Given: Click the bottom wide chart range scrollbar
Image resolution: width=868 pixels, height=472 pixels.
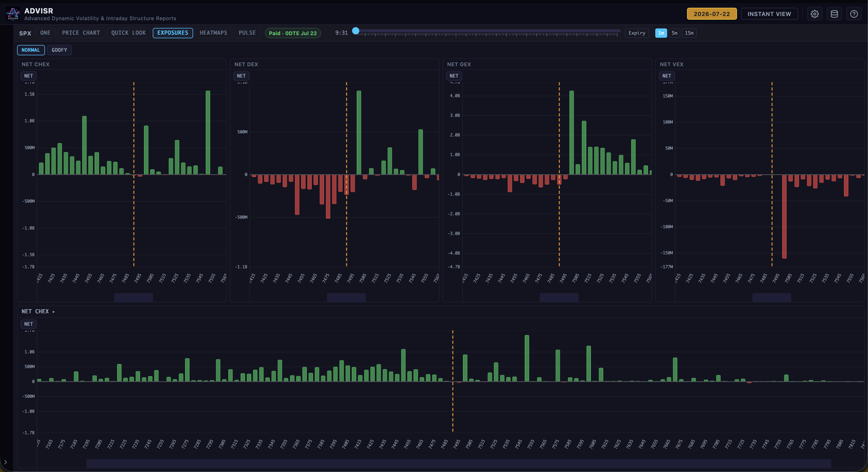Looking at the screenshot, I should (x=459, y=463).
